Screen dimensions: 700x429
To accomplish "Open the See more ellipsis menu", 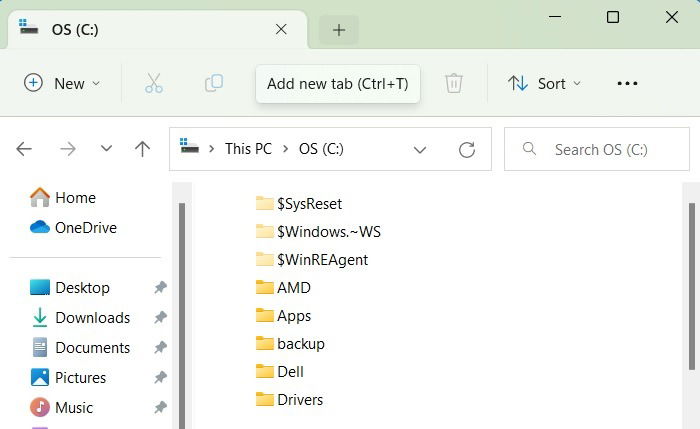I will click(627, 83).
